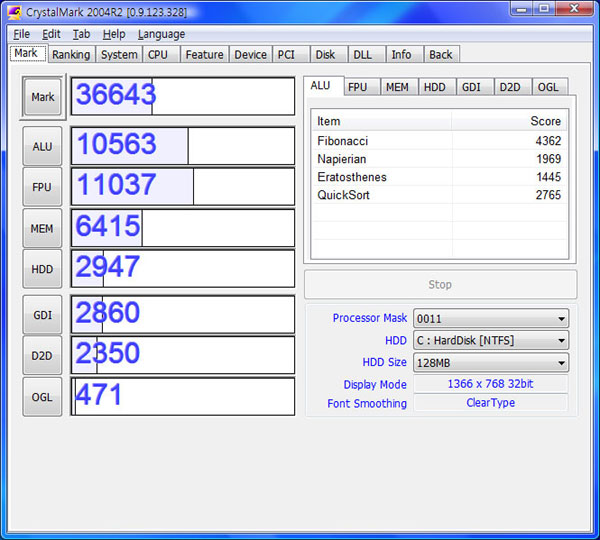This screenshot has height=540, width=600.
Task: Select the Eratosthenes row
Action: click(439, 177)
